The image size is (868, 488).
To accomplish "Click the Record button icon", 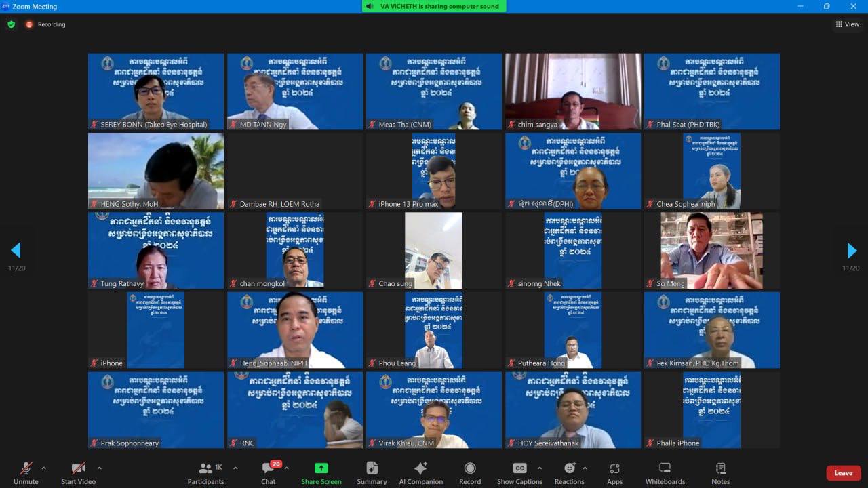I will [470, 468].
